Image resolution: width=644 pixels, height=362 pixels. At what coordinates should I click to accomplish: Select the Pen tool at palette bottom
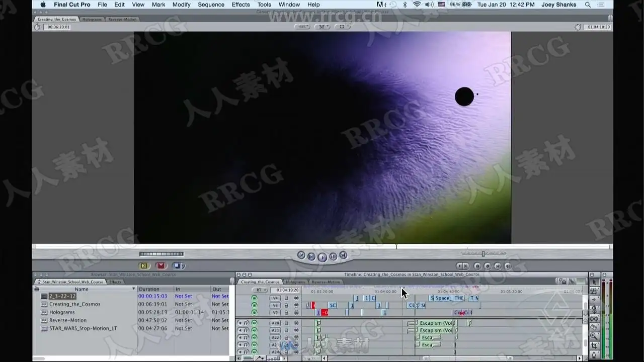594,355
